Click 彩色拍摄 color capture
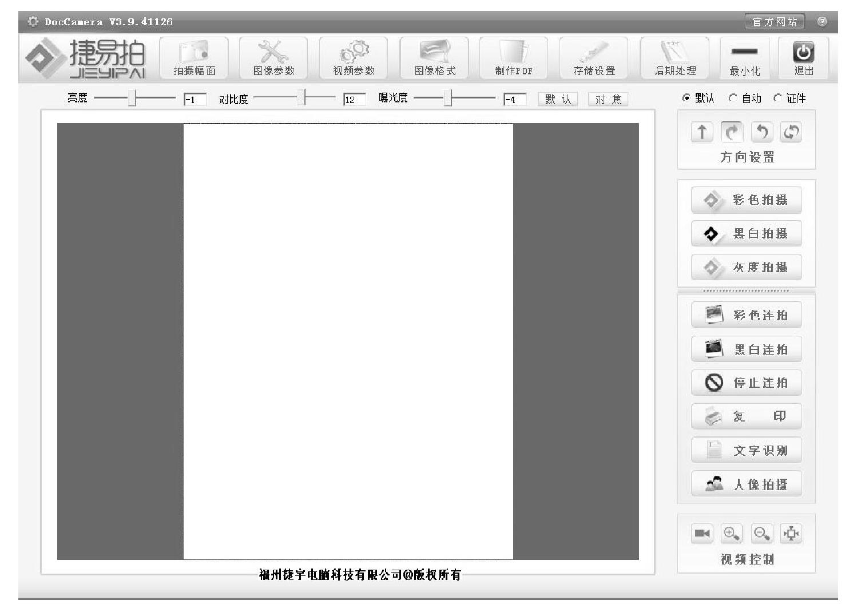 (746, 200)
